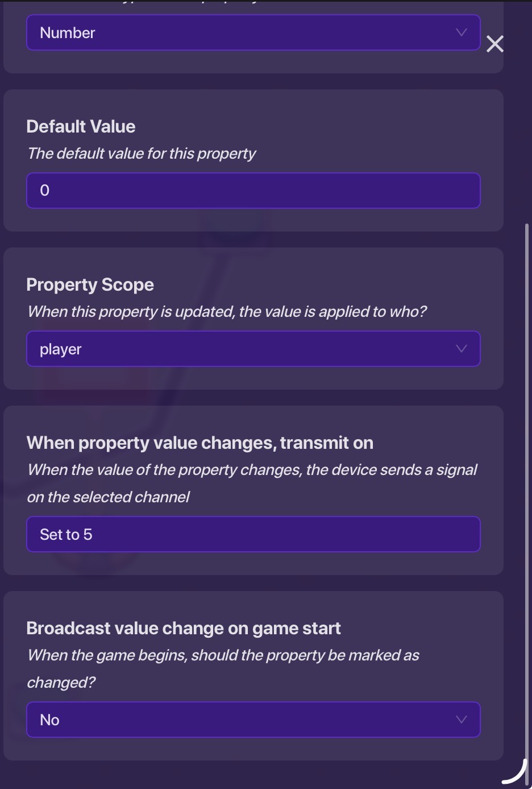The height and width of the screenshot is (789, 532).
Task: Click the 'value is applied to who?' description
Action: pos(227,312)
